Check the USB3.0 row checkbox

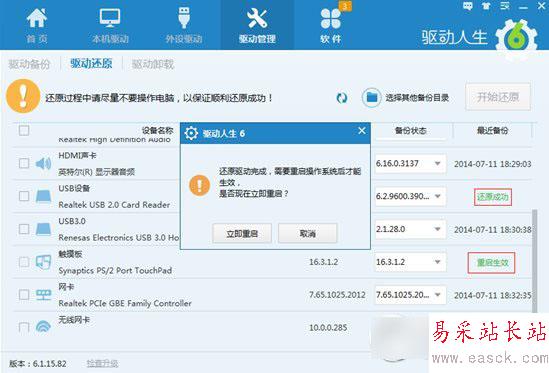click(x=24, y=229)
